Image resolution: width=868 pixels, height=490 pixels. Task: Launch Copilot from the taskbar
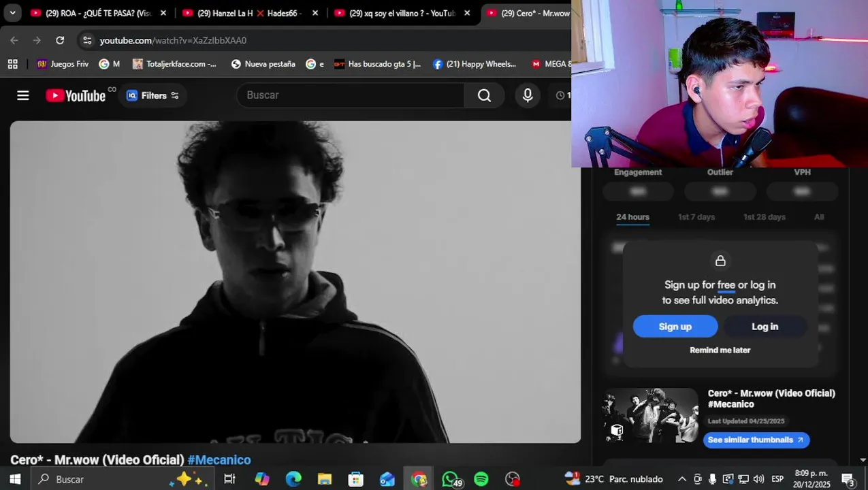coord(262,479)
